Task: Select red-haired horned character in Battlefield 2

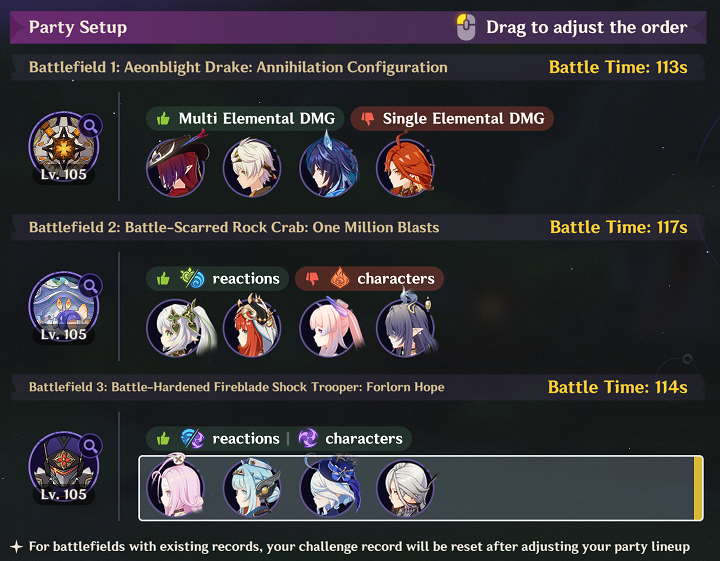Action: [252, 327]
